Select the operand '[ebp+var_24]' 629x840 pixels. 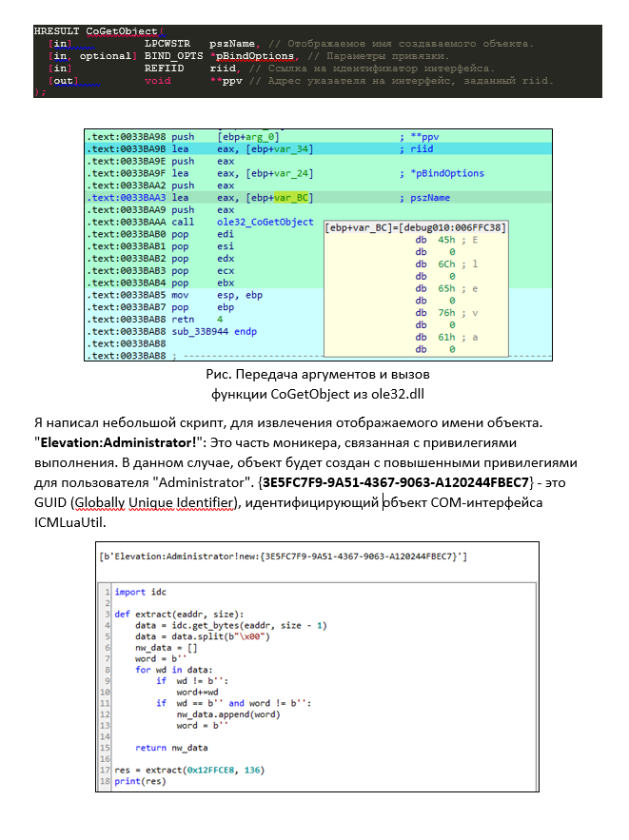click(280, 173)
